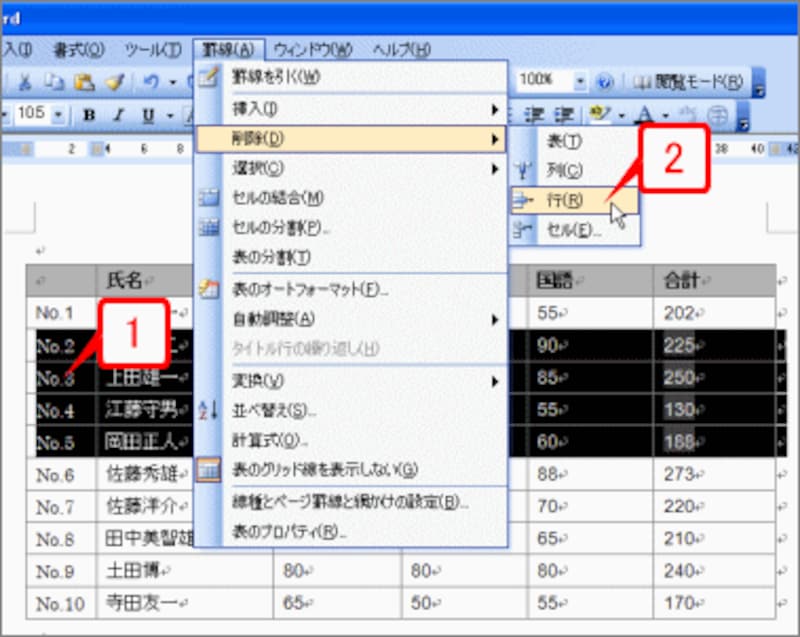Click the 閲覧モード button

[688, 82]
